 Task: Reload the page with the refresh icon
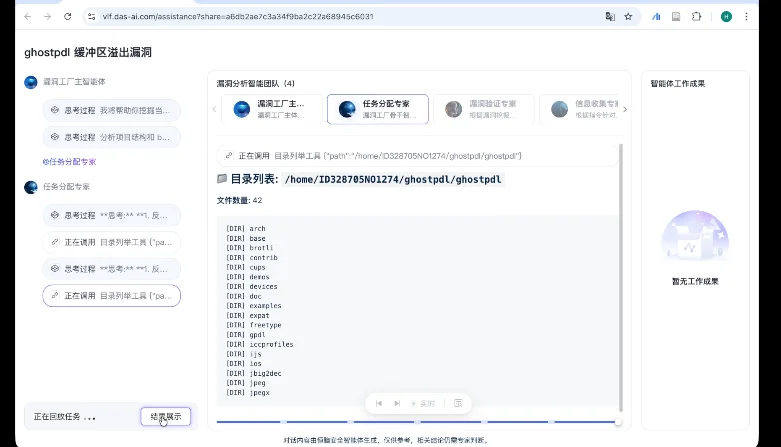[68, 16]
